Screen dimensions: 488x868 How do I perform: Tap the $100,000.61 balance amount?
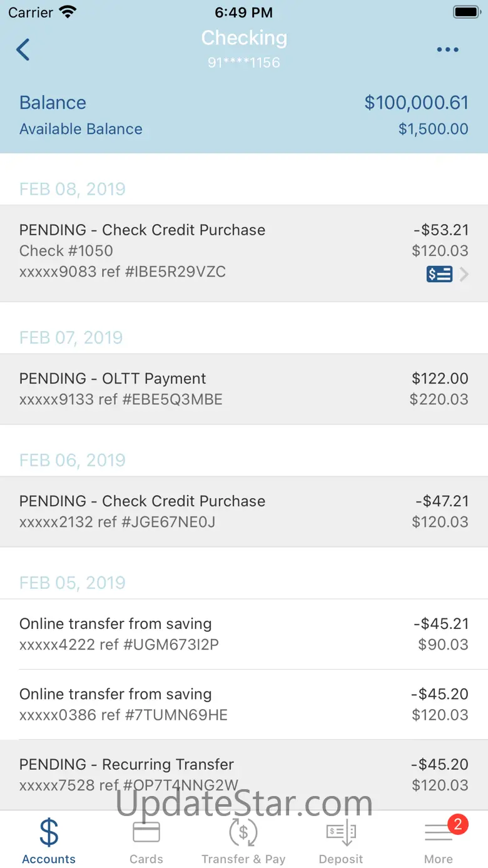(x=416, y=103)
